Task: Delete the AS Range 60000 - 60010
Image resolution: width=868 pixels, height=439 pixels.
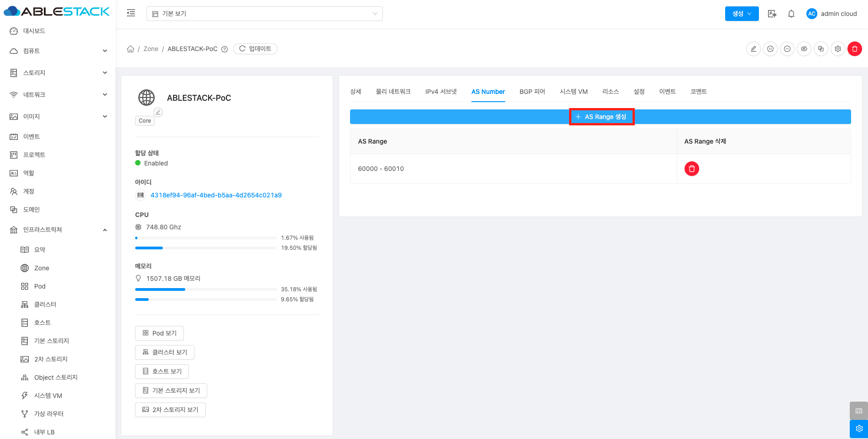Action: (x=691, y=169)
